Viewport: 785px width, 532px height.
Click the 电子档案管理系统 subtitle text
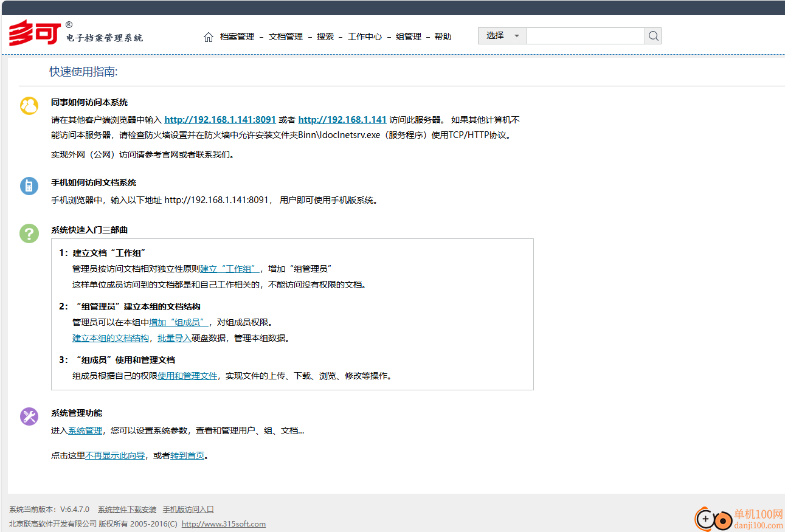[105, 38]
